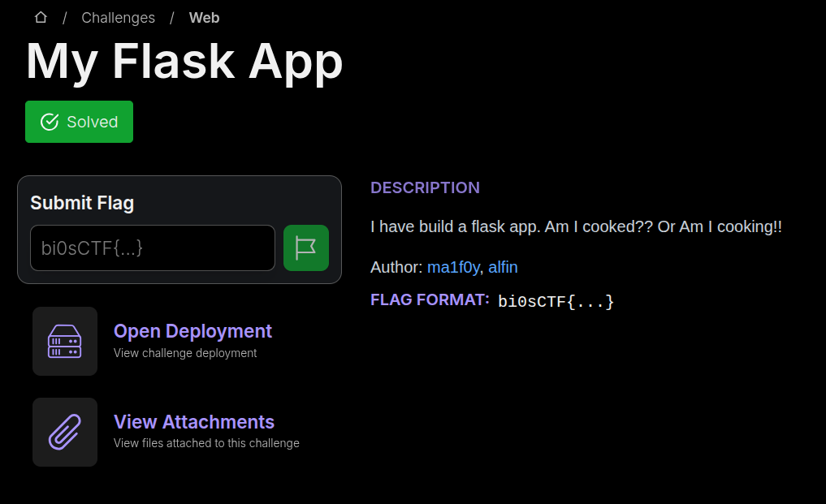
Task: Open Deployment link text
Action: 192,331
